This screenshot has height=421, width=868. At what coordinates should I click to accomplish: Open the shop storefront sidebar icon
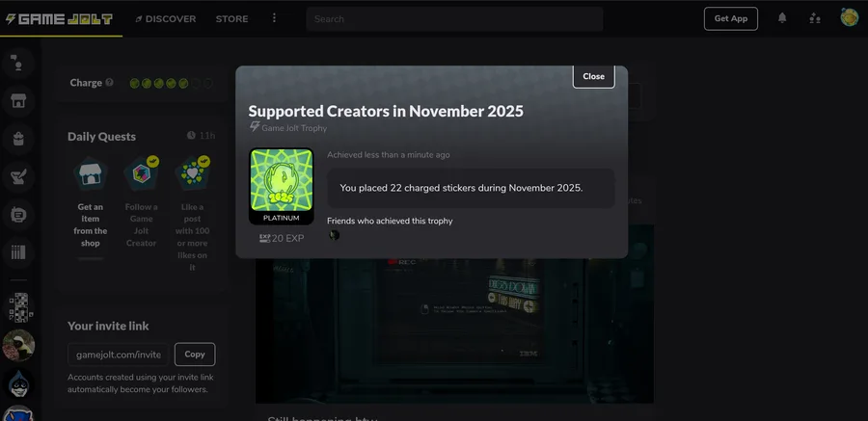[x=18, y=101]
